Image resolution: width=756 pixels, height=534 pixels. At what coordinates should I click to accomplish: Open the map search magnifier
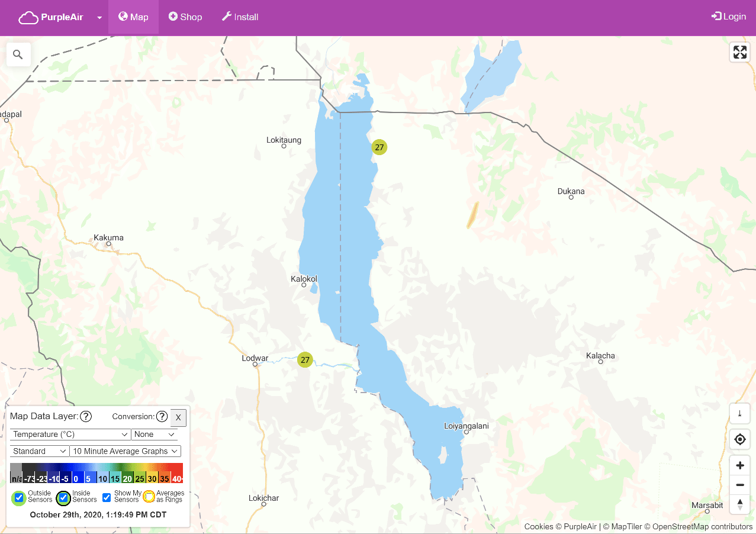click(18, 54)
